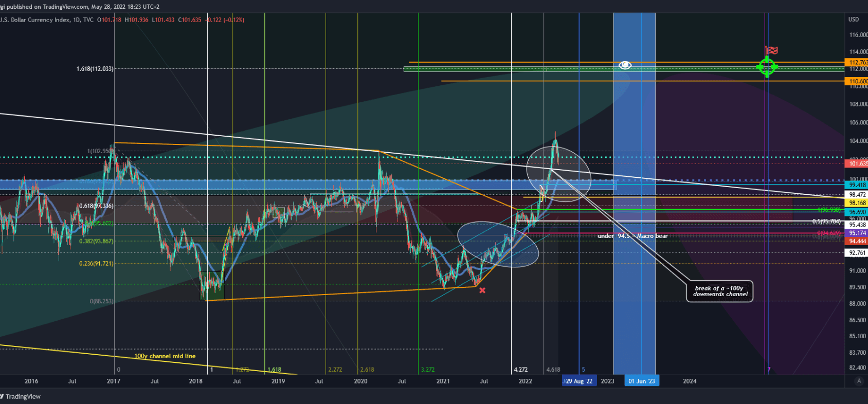Click the 2.272 time zone label
868x404 pixels.
click(335, 370)
